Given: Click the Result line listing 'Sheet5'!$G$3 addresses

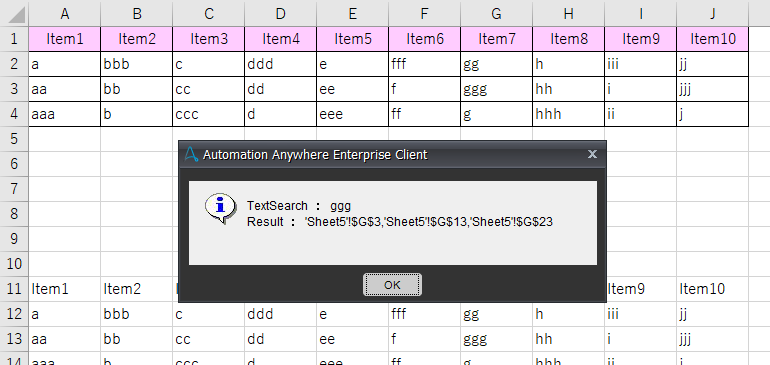Looking at the screenshot, I should coord(400,222).
